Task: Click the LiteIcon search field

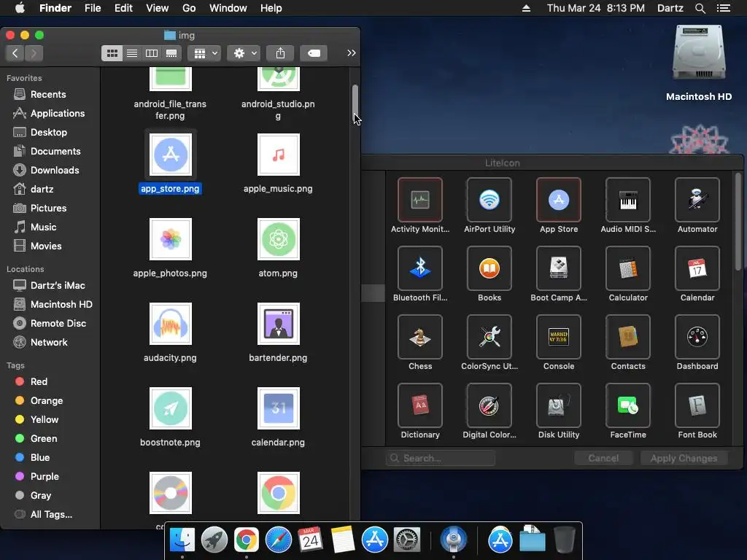Action: 441,458
